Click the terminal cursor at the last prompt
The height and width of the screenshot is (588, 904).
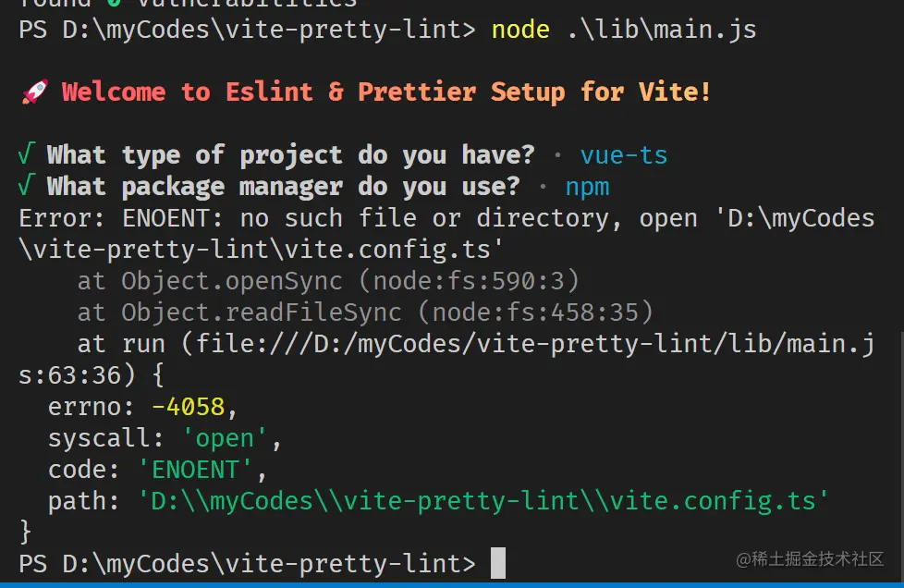point(498,563)
